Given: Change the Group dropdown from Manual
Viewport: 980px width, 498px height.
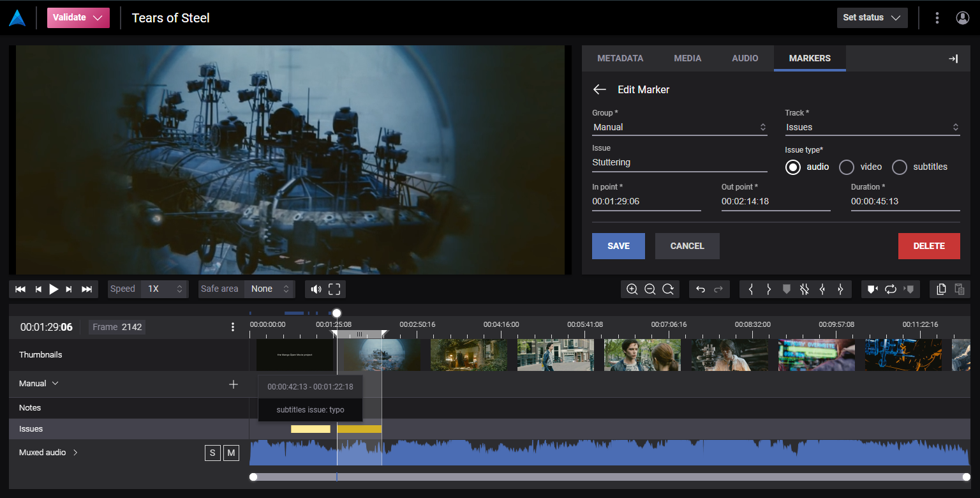Looking at the screenshot, I should (x=679, y=128).
